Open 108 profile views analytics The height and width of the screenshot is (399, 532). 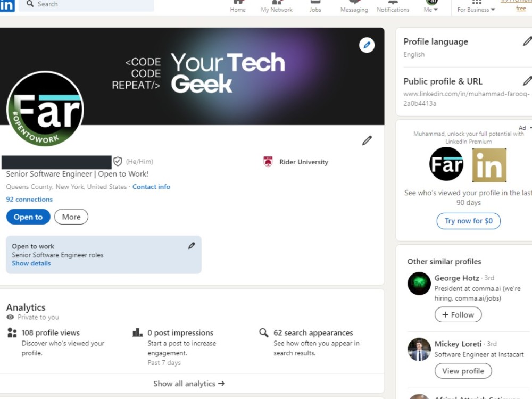51,332
